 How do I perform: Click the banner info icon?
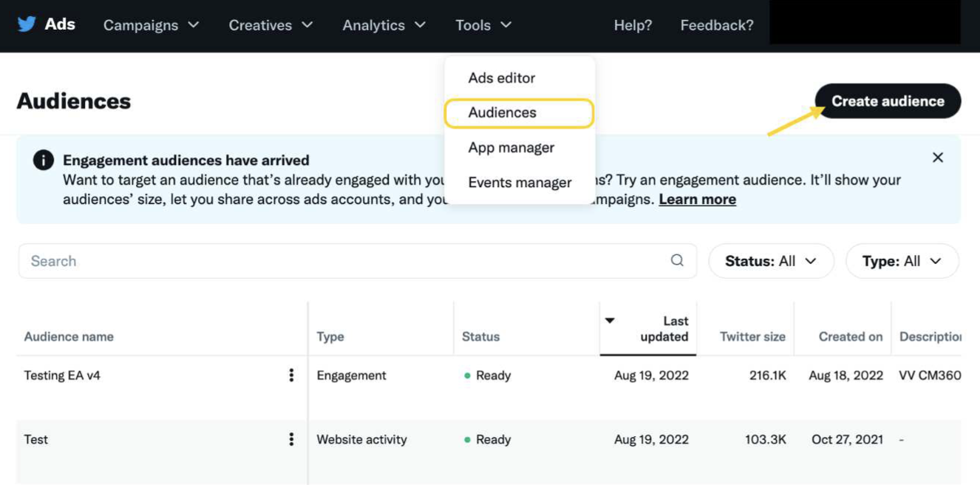[x=43, y=160]
